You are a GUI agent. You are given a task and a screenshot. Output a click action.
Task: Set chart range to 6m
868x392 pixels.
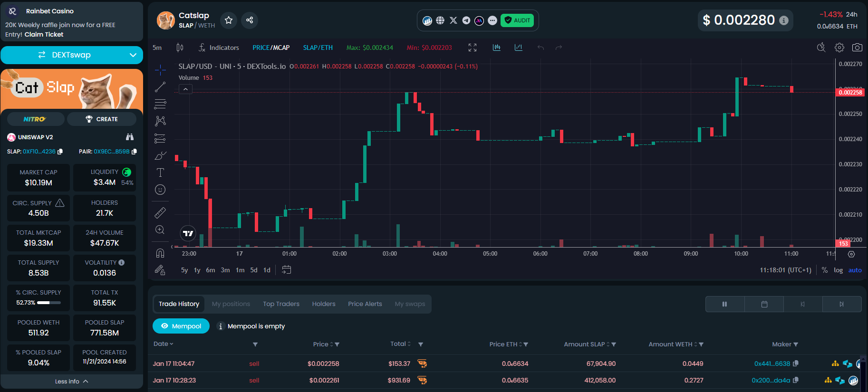[x=210, y=270]
